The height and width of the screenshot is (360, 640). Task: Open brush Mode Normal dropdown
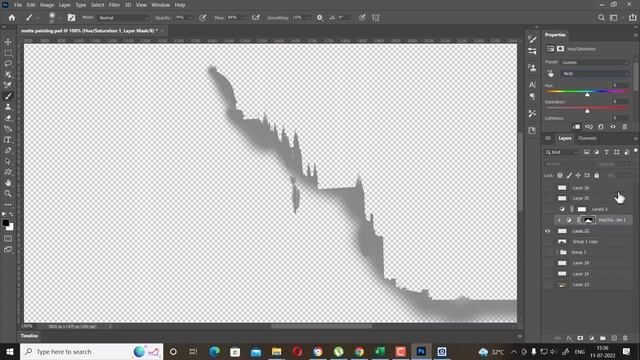point(124,18)
